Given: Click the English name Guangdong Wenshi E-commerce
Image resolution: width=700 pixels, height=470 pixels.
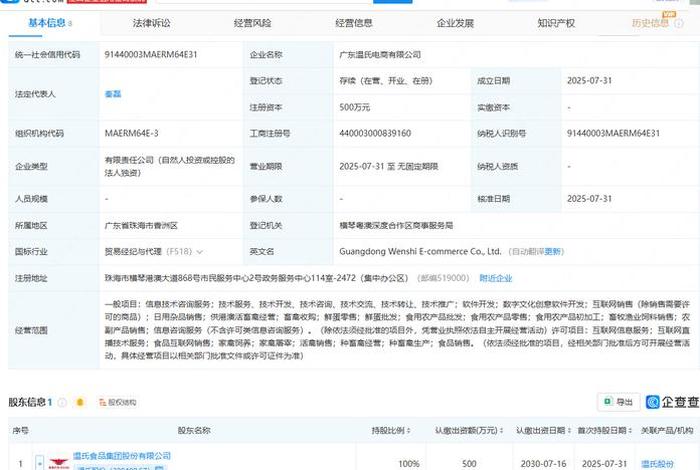Looking at the screenshot, I should click(420, 251).
